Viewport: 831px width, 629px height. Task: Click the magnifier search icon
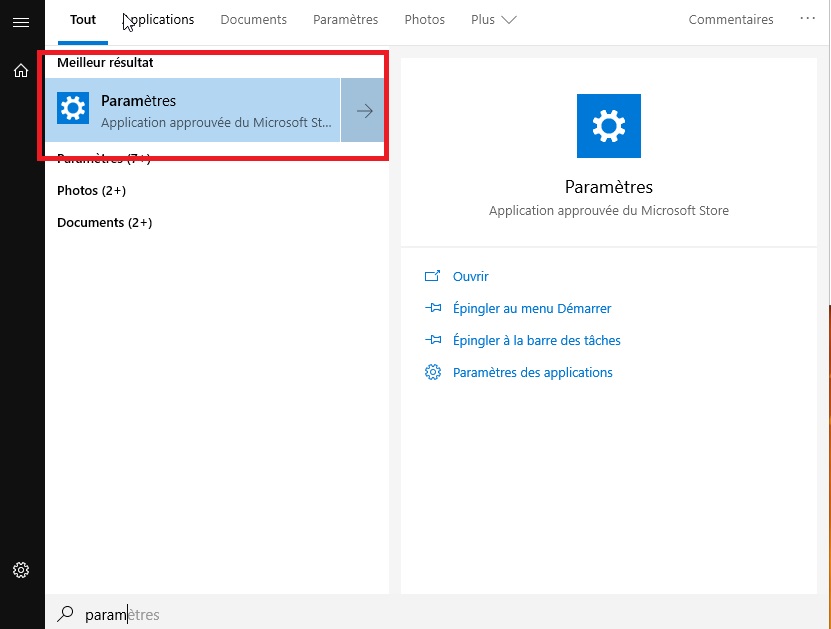click(65, 614)
